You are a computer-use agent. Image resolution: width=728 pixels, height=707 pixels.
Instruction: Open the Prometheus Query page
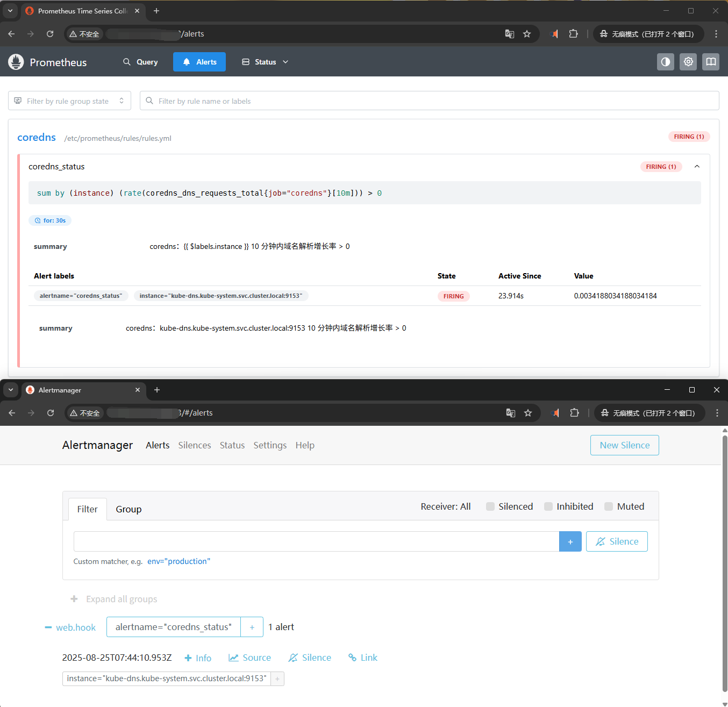140,62
